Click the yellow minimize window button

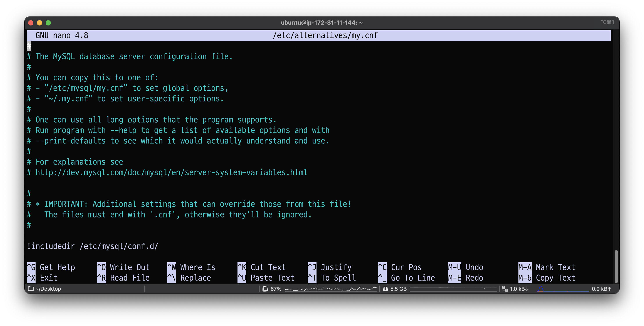tap(40, 23)
